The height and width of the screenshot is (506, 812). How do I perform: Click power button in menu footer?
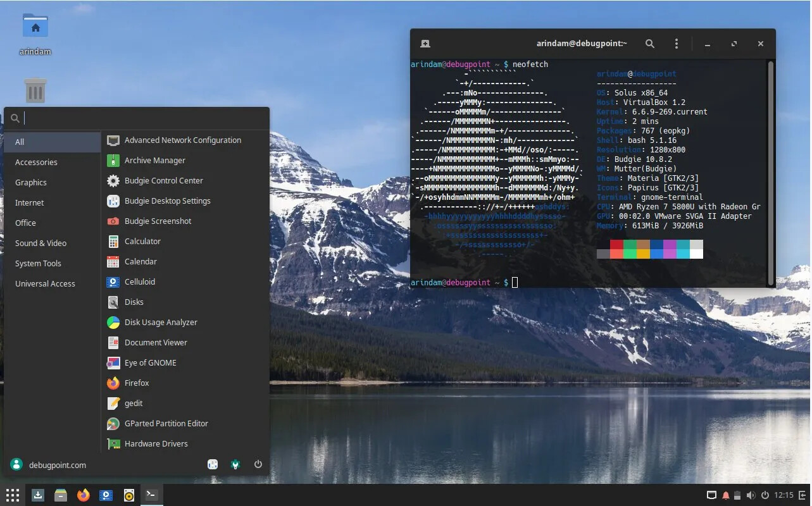258,464
